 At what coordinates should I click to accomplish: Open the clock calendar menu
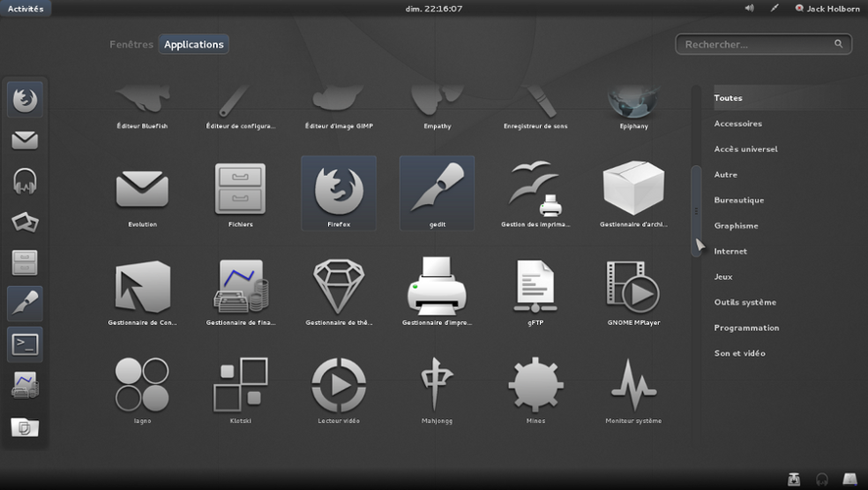point(434,8)
